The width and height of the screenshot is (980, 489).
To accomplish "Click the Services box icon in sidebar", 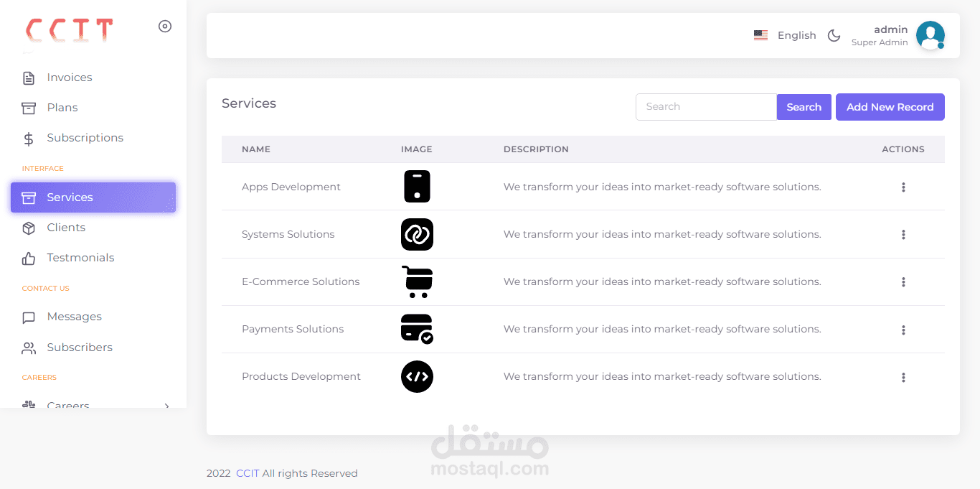I will (29, 197).
